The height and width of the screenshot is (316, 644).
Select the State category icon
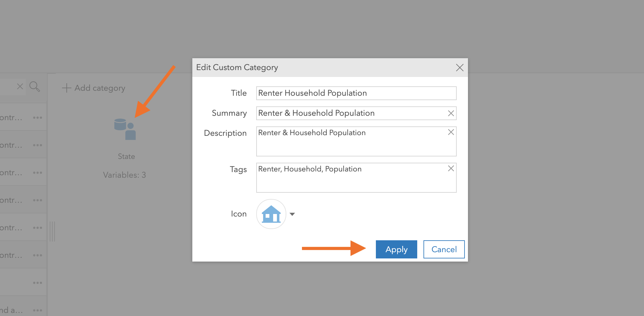coord(125,129)
